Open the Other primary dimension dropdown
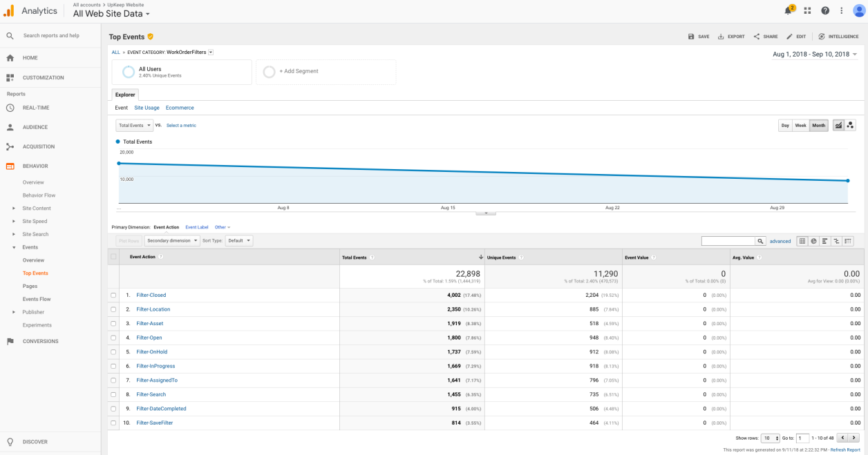Screen dimensions: 868x455 coord(222,227)
